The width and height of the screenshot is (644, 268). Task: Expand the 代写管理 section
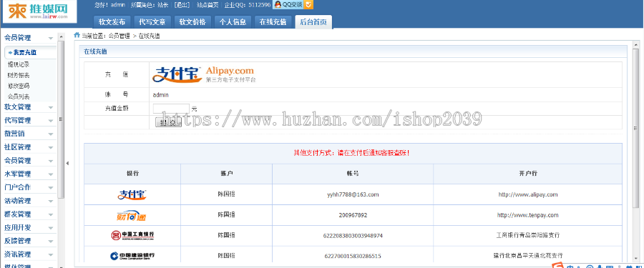pyautogui.click(x=29, y=121)
